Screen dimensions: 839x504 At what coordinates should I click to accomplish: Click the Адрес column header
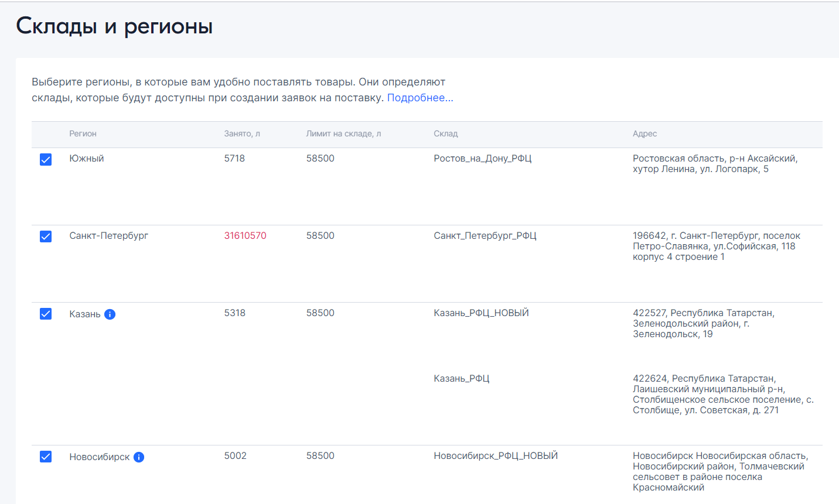point(645,133)
